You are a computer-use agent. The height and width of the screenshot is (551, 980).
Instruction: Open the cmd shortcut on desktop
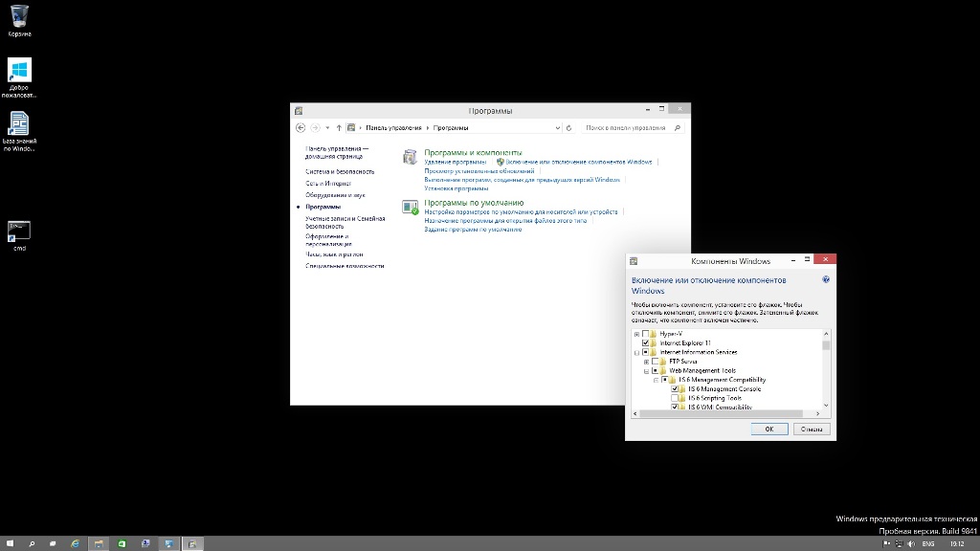pyautogui.click(x=19, y=231)
